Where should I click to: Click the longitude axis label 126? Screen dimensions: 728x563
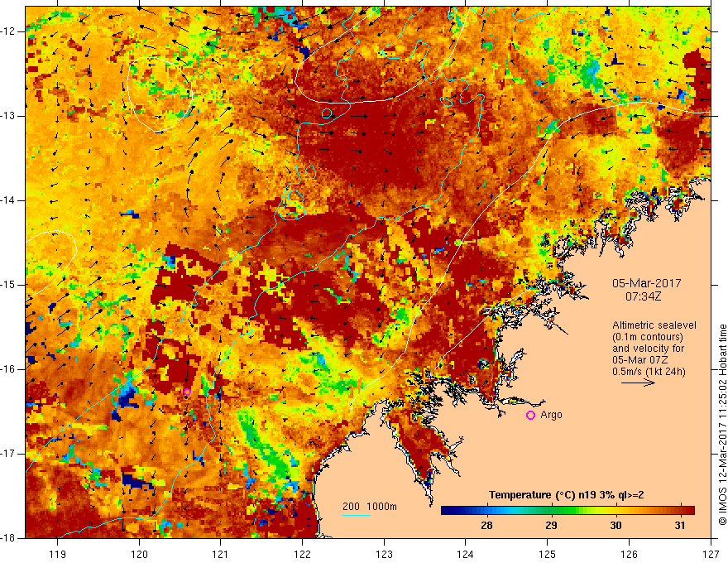pyautogui.click(x=629, y=554)
